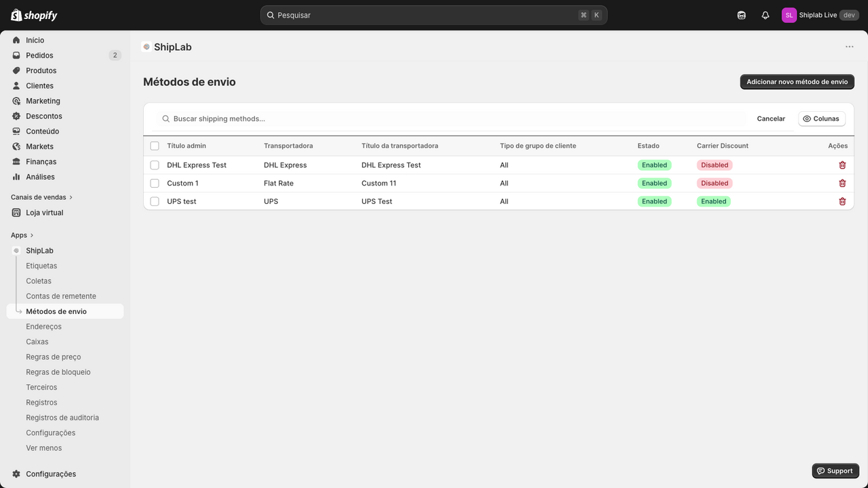This screenshot has width=868, height=488.
Task: Click the Carrier Discount column header
Action: (x=722, y=146)
